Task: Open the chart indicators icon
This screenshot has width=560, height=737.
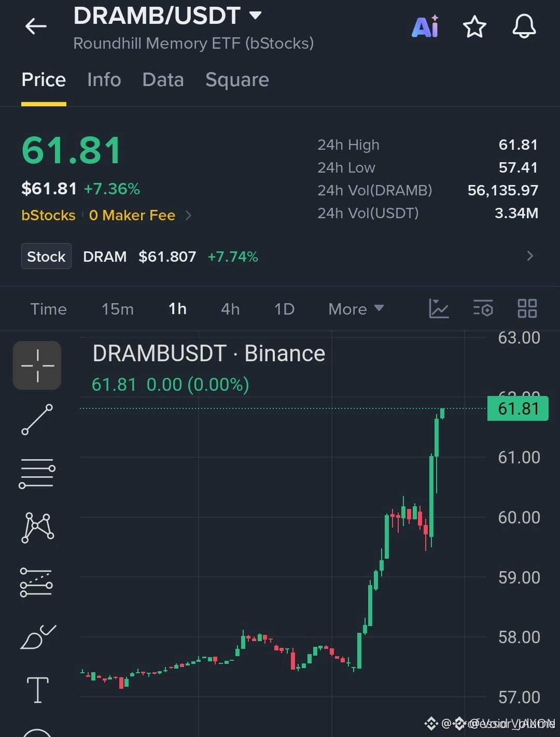Action: click(x=439, y=308)
